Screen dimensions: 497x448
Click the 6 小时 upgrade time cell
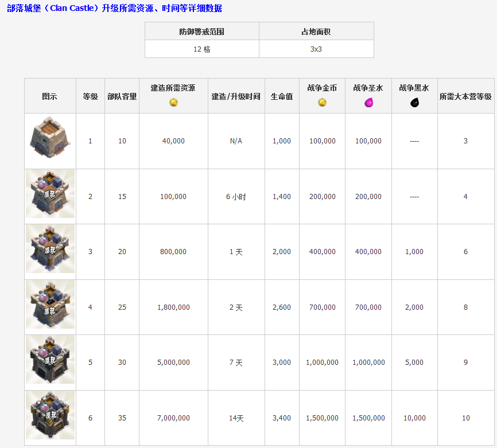pos(236,196)
